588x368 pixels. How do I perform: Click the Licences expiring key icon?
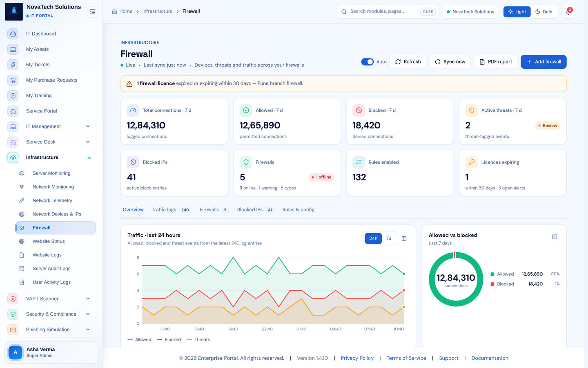point(472,162)
